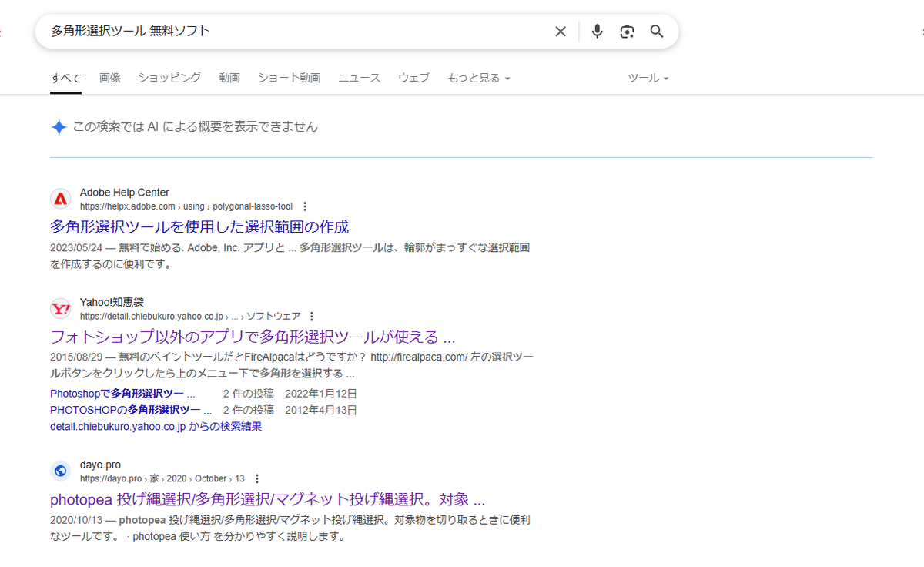Click the 2023/05/24 Adobe result snippet
Screen dimensions: 924x567
(x=290, y=256)
